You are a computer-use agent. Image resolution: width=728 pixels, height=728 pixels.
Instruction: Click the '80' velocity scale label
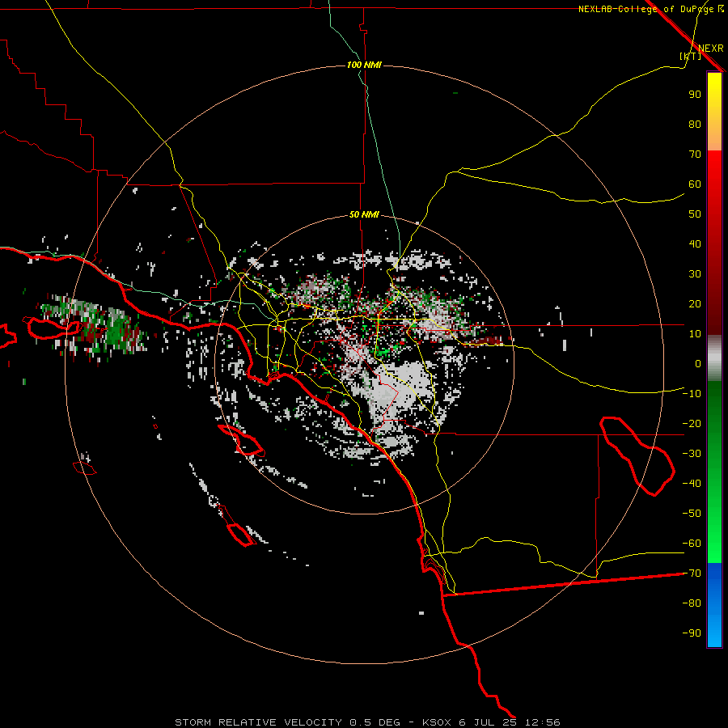click(695, 124)
